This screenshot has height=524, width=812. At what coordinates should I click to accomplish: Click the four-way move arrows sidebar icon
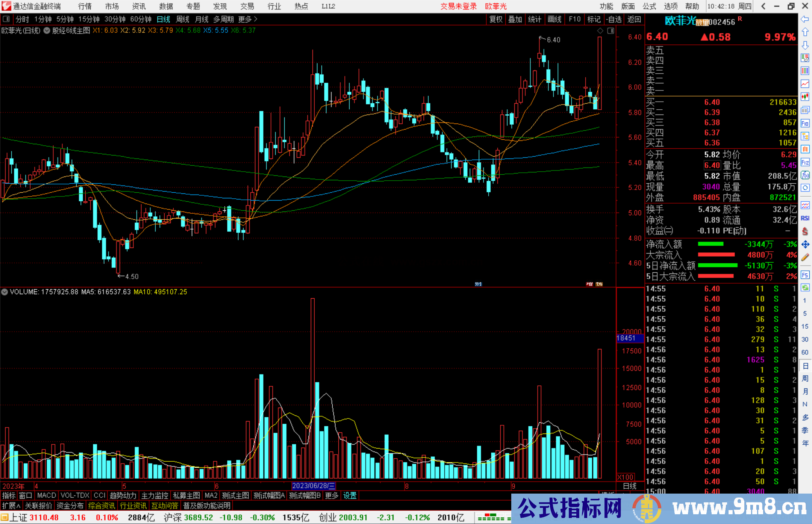point(805,245)
